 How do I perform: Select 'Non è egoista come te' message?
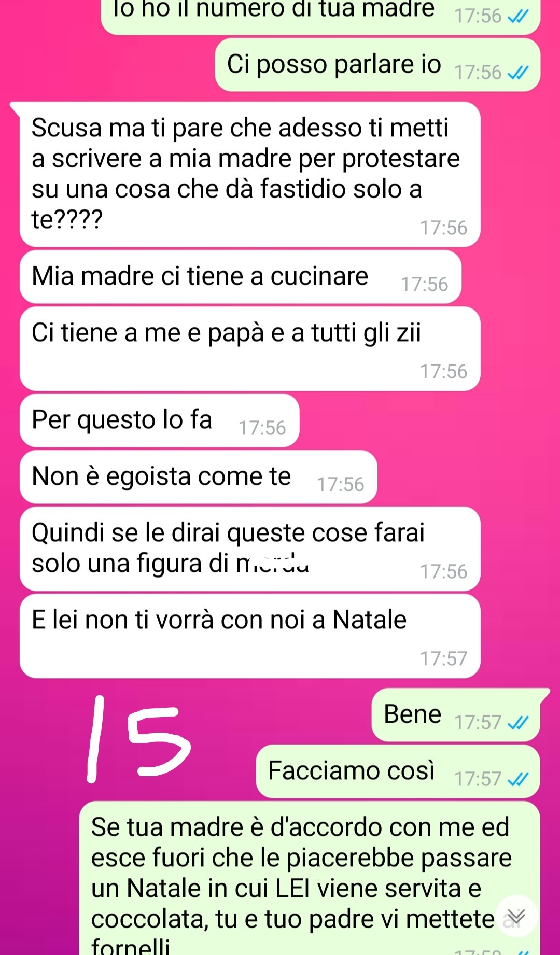[199, 477]
